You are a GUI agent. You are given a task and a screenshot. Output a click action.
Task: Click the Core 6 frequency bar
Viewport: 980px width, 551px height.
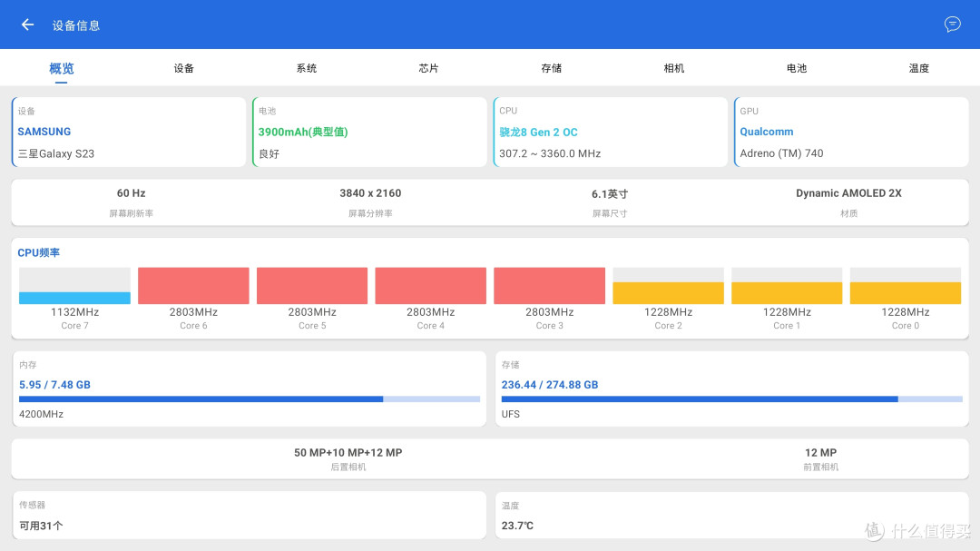pyautogui.click(x=193, y=286)
